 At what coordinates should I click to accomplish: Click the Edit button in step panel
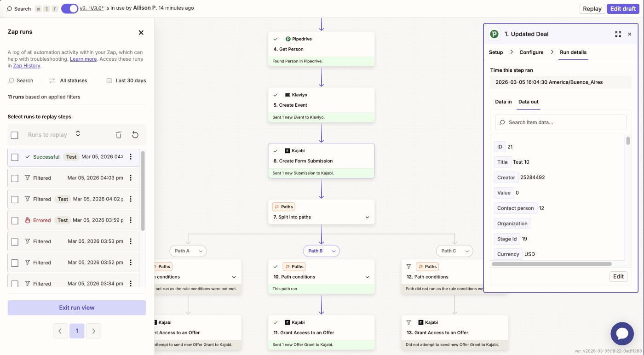[x=618, y=276]
